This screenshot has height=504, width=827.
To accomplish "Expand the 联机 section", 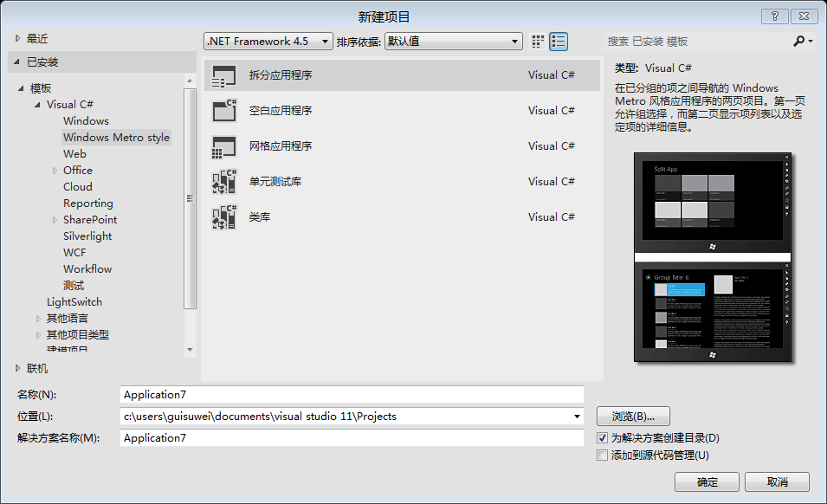I will tap(18, 368).
